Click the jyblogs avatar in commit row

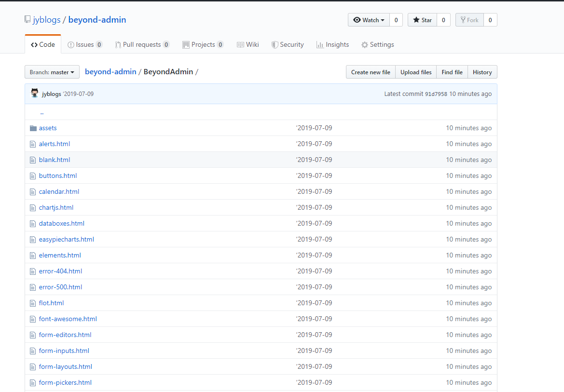pyautogui.click(x=35, y=93)
